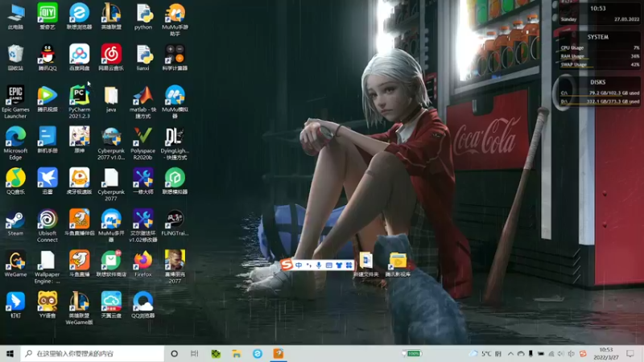Click the taskbar search input box
644x362 pixels.
(x=92, y=353)
